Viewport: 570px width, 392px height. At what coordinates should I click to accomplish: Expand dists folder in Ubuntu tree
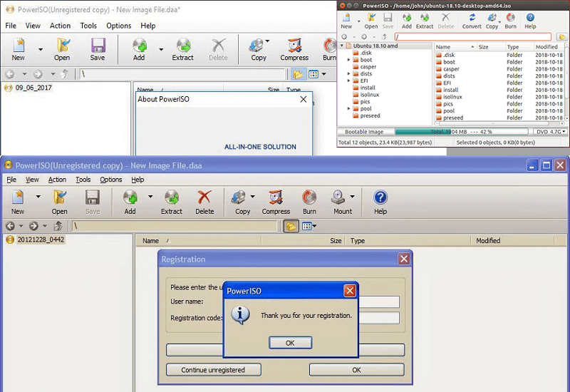(348, 73)
